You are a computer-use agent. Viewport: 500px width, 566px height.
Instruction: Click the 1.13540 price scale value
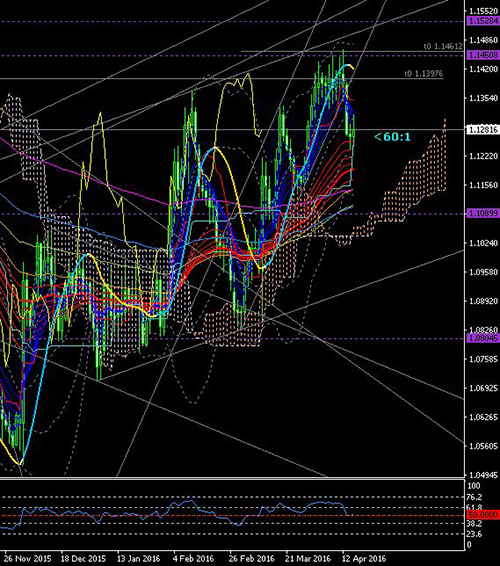(x=483, y=98)
